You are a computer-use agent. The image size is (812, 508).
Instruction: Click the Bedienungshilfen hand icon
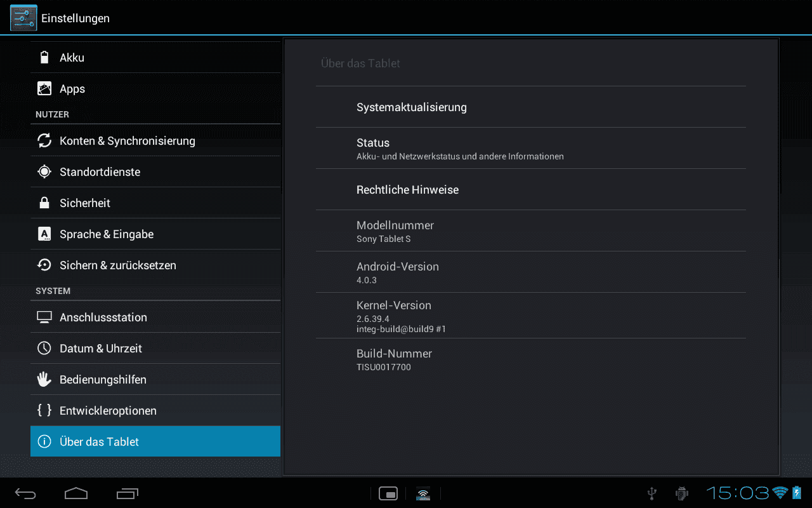44,379
